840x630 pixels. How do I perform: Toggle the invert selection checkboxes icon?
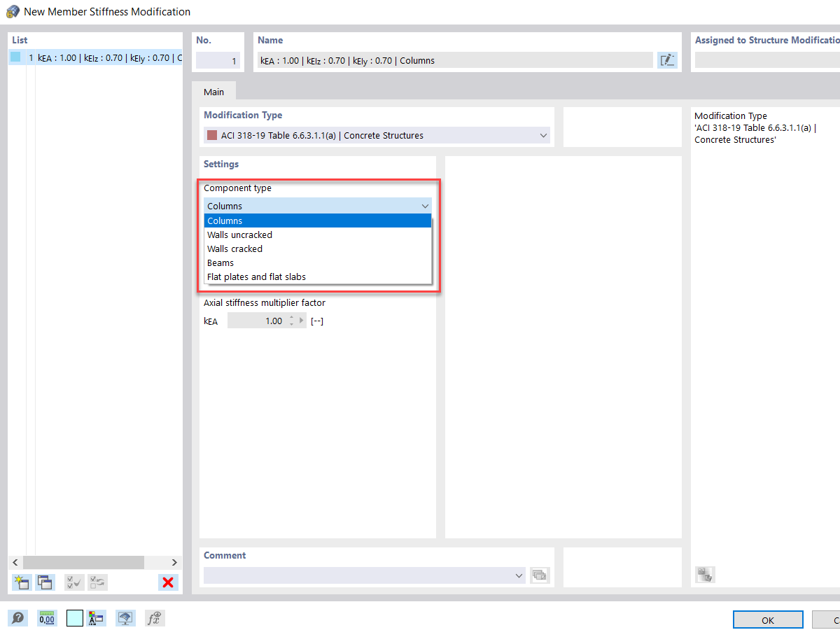pyautogui.click(x=97, y=582)
